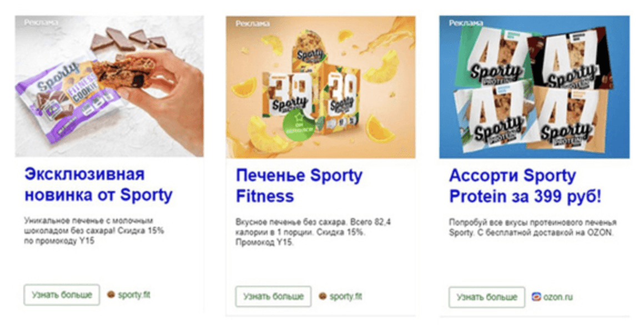The height and width of the screenshot is (328, 644).
Task: Click description mentioning free delivery on OZON
Action: click(532, 227)
